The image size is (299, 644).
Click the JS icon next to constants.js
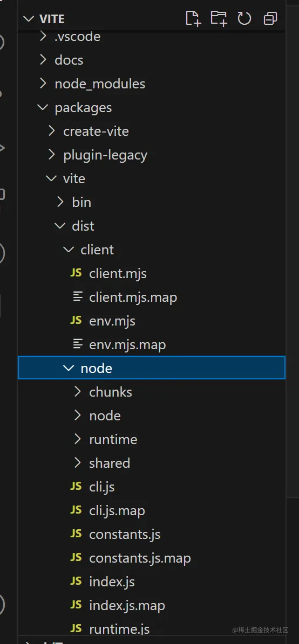[x=76, y=534]
